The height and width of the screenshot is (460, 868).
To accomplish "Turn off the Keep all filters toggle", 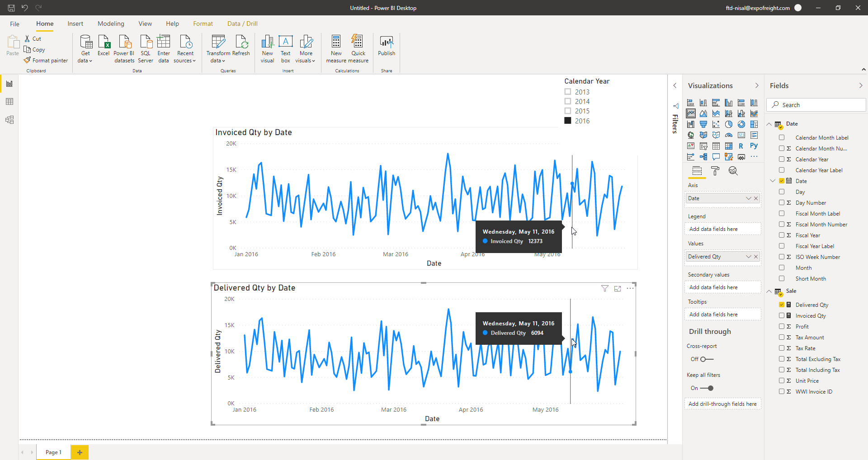I will click(x=707, y=388).
